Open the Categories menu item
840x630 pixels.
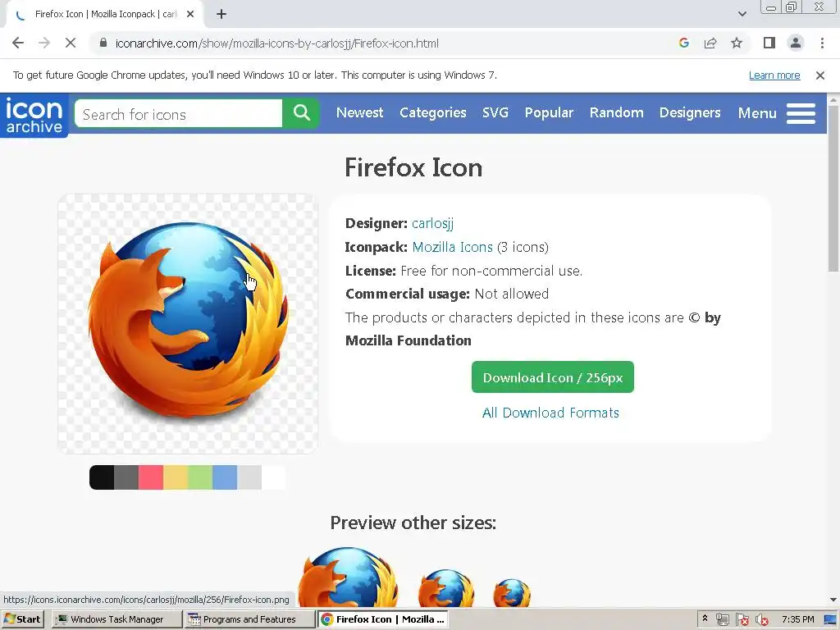433,112
